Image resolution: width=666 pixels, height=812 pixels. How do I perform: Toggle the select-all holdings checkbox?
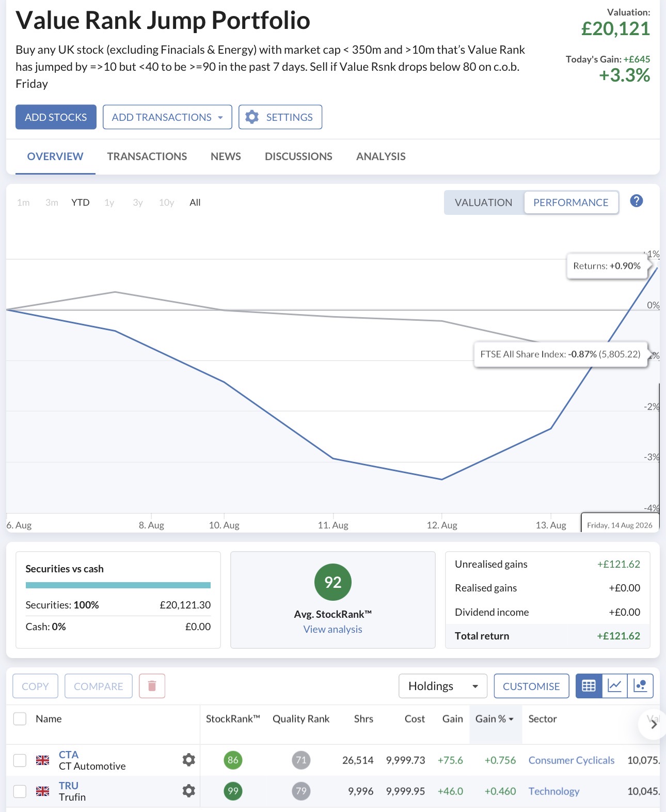click(x=20, y=719)
